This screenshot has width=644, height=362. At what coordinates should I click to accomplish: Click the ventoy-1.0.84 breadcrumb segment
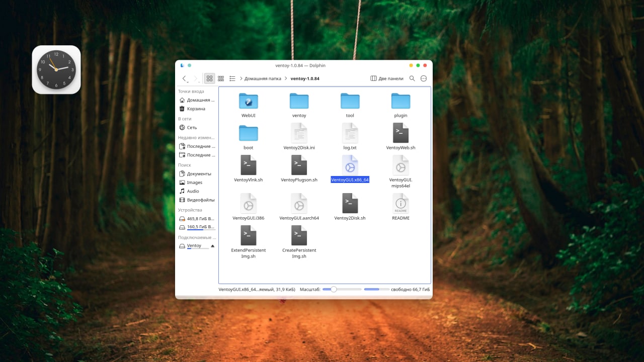pos(305,78)
